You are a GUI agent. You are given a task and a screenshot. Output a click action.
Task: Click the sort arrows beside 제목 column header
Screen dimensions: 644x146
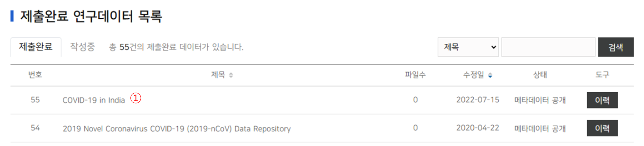[x=231, y=75]
